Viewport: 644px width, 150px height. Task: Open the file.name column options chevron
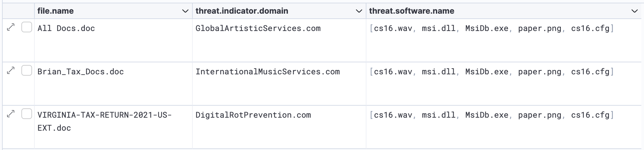(x=185, y=11)
